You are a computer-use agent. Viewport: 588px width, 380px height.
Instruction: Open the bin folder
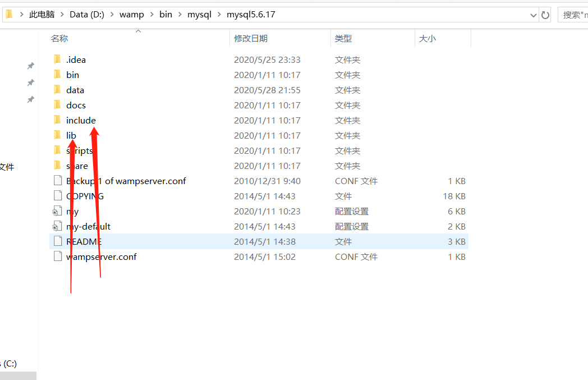click(73, 74)
